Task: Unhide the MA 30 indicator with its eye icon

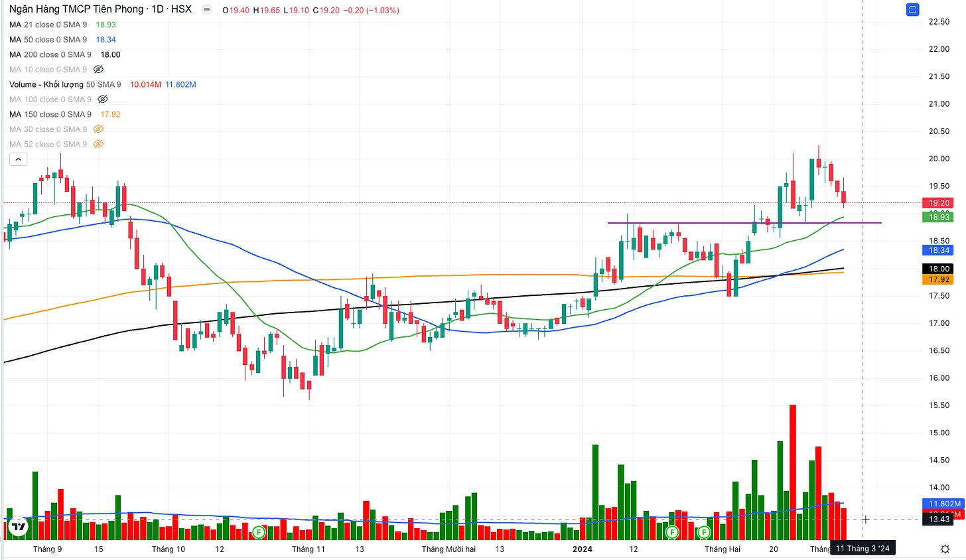Action: click(98, 129)
